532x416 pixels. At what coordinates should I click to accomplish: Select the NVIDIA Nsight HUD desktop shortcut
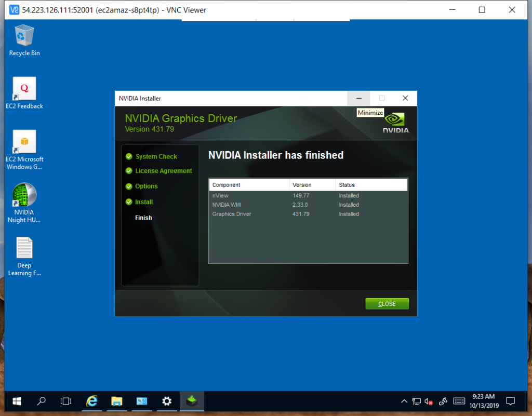coord(24,200)
